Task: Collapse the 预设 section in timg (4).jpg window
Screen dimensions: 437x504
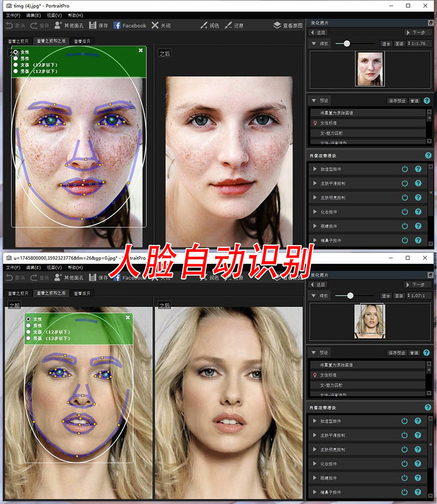Action: (314, 100)
